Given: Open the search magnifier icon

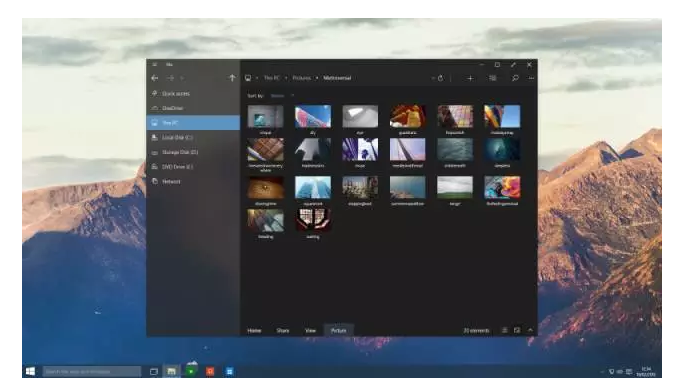Looking at the screenshot, I should [515, 78].
